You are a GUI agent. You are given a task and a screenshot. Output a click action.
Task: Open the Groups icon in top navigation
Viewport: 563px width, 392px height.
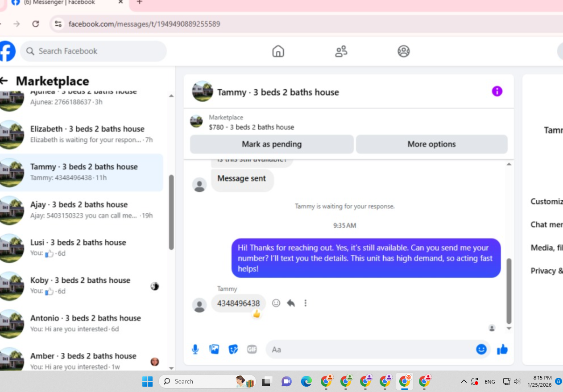coord(404,51)
